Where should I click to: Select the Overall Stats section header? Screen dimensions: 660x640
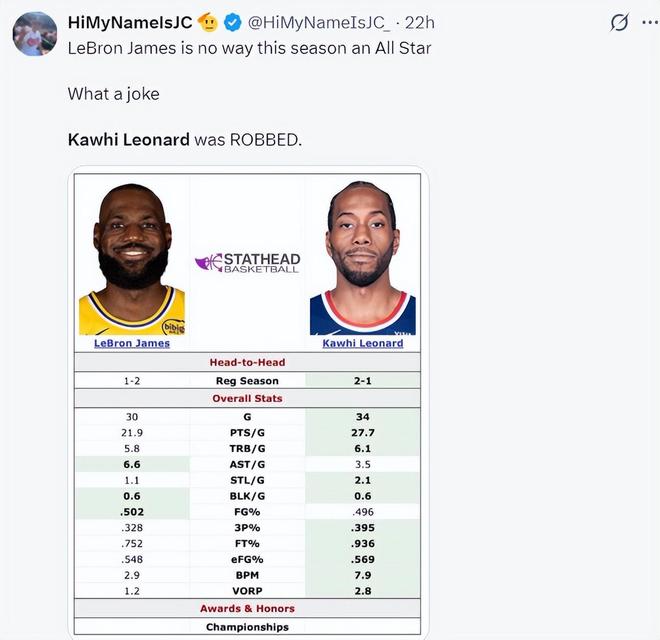coord(247,398)
